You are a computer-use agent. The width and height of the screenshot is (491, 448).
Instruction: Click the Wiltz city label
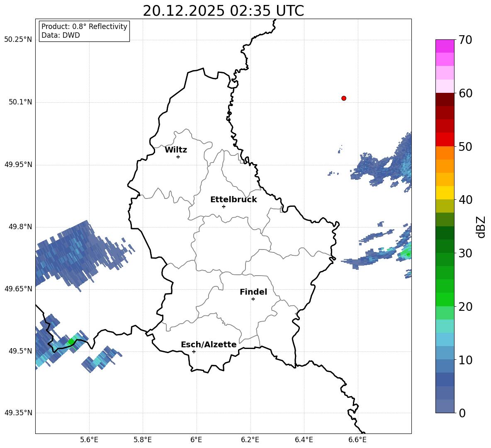click(x=176, y=150)
